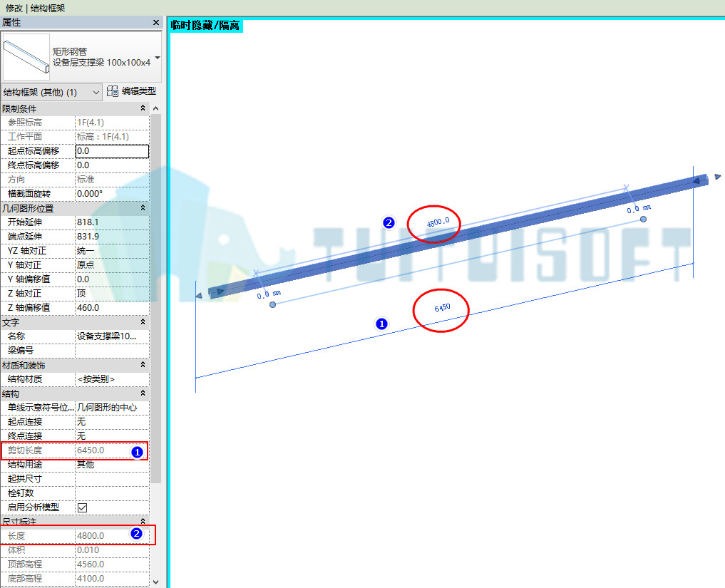Click the scroll-up arrow of properties list
The width and height of the screenshot is (725, 588).
156,108
